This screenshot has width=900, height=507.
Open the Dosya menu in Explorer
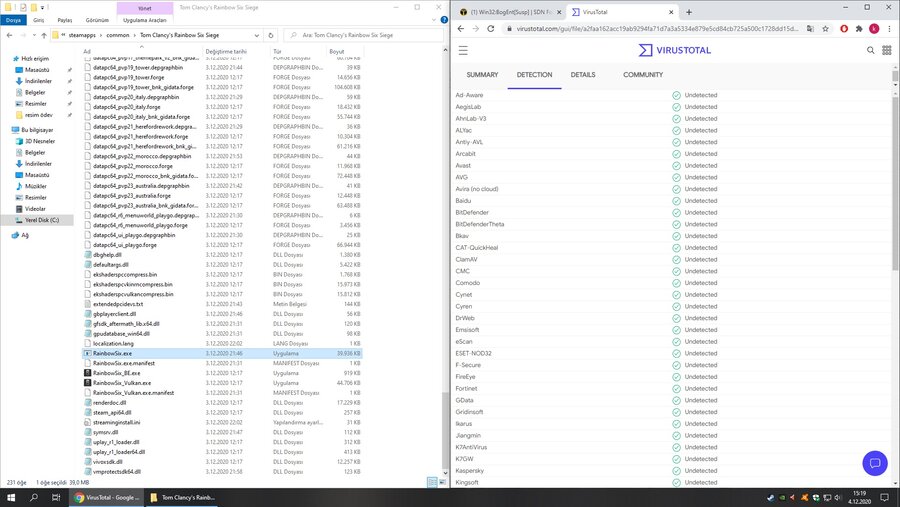point(13,20)
